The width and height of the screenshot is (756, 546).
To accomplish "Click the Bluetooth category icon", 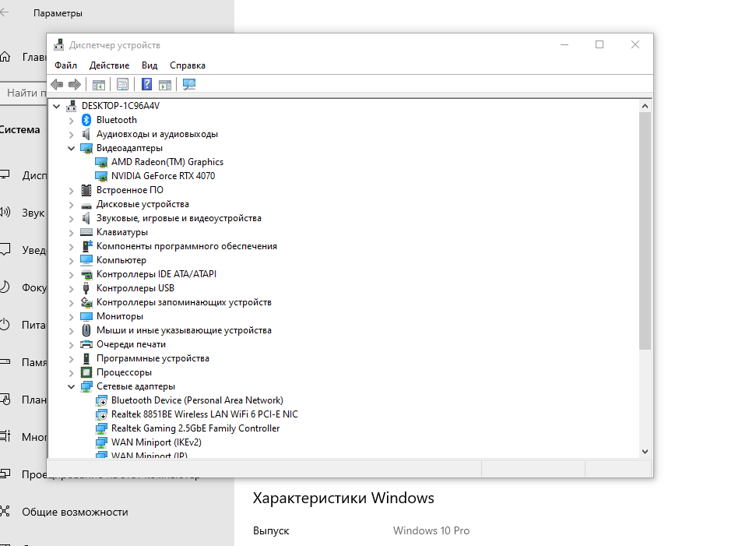I will click(86, 120).
